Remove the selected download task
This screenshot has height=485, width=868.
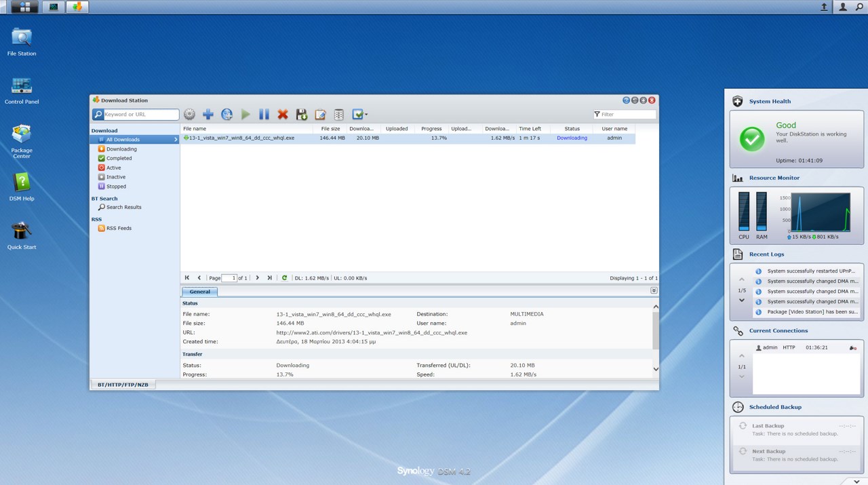pos(283,115)
